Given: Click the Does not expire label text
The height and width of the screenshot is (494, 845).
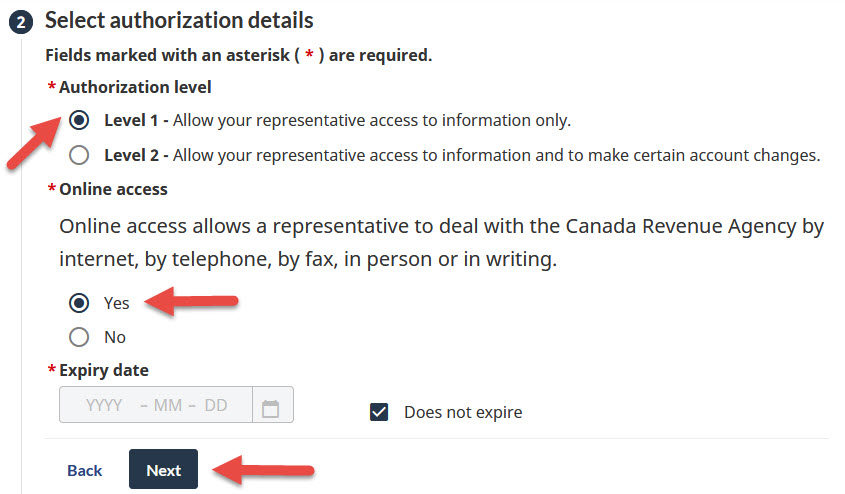Looking at the screenshot, I should 463,412.
